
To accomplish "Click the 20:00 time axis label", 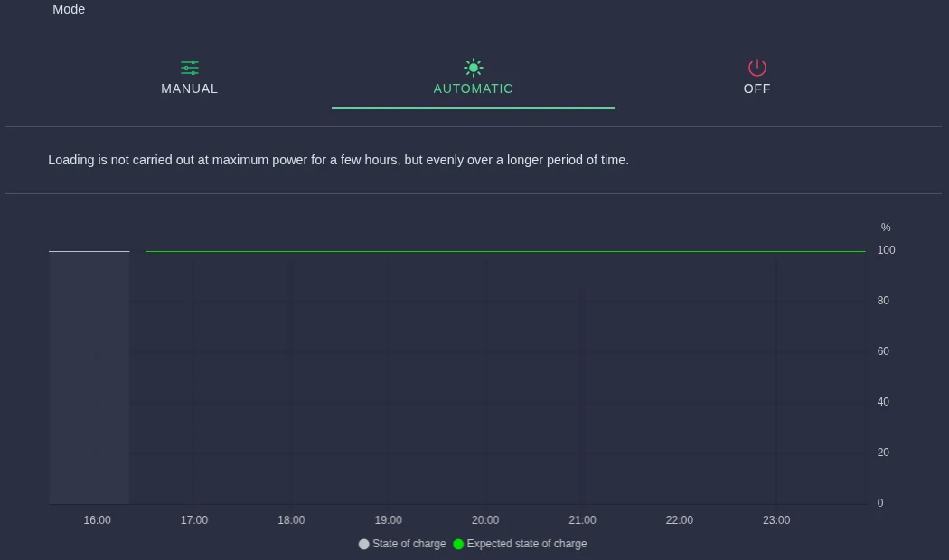I will [x=485, y=520].
